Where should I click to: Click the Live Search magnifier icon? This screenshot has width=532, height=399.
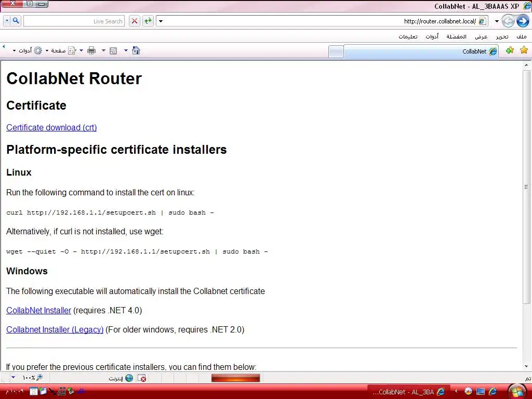(x=16, y=21)
